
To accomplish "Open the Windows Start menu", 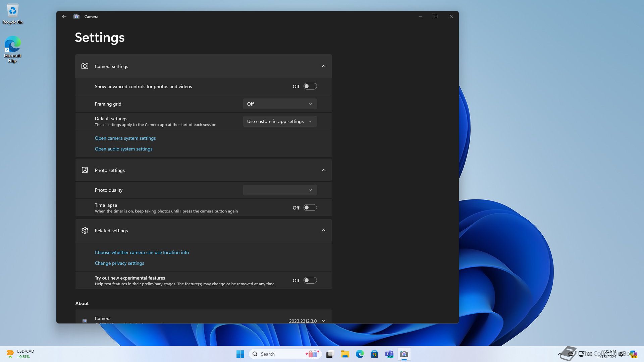I will [240, 354].
